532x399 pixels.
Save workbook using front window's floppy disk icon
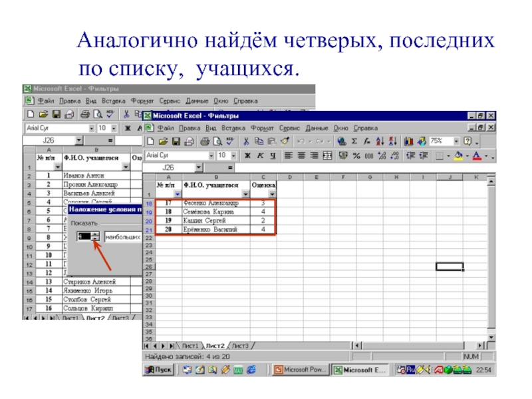tap(176, 141)
